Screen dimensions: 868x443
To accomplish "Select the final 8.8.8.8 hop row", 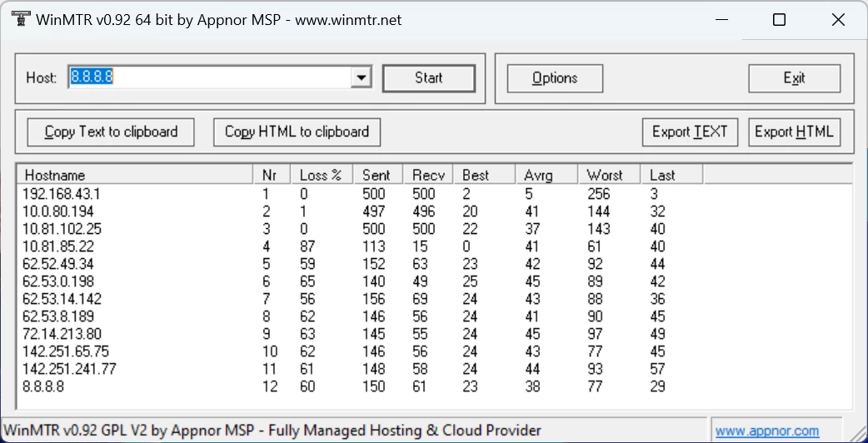I will [435, 386].
